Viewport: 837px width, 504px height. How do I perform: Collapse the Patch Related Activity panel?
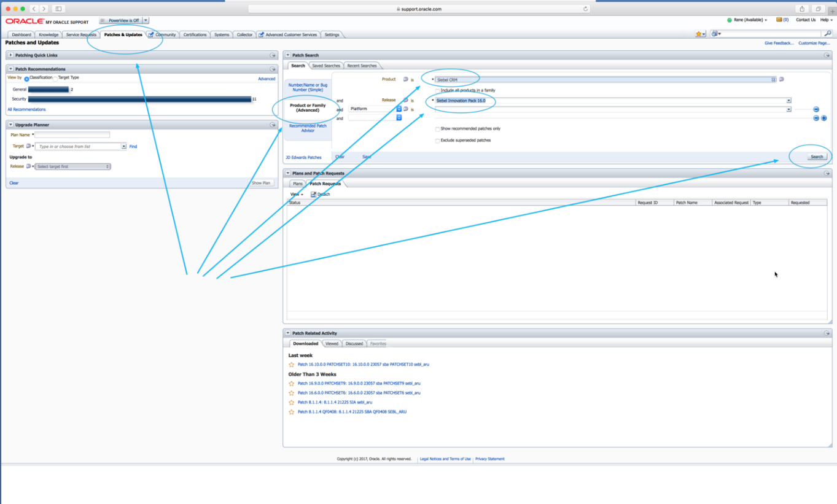(x=288, y=333)
